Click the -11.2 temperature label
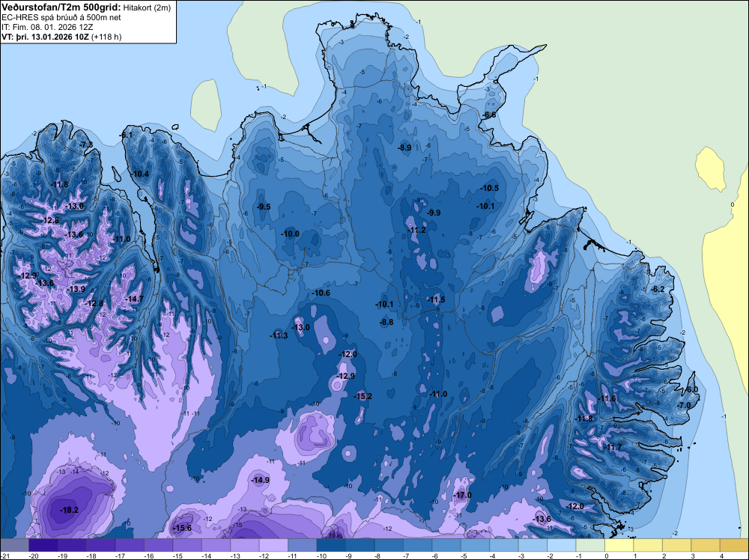The height and width of the screenshot is (560, 749). coord(416,230)
